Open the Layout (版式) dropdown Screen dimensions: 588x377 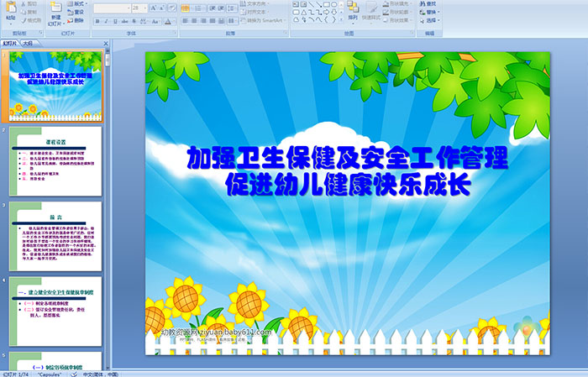pyautogui.click(x=77, y=3)
